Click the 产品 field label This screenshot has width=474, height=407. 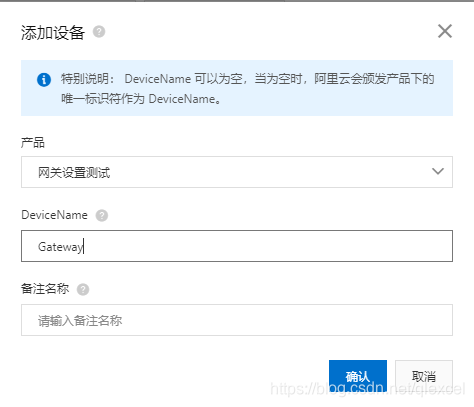[33, 143]
